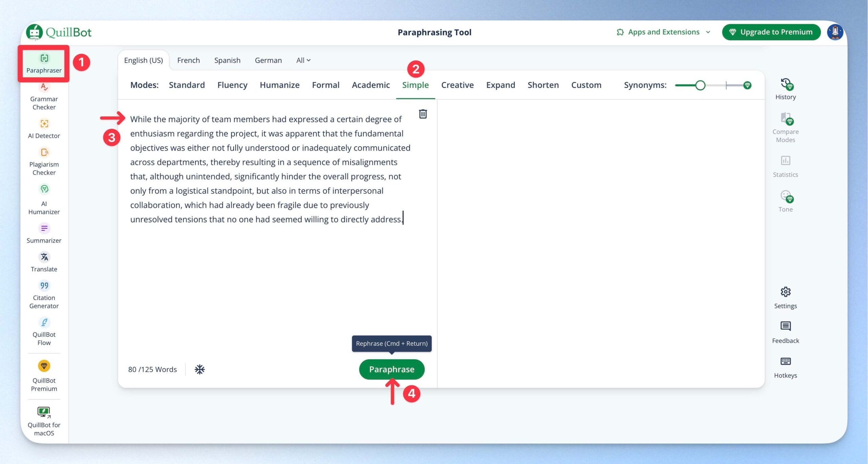Delete input text with trash icon
This screenshot has height=464, width=868.
(x=423, y=114)
